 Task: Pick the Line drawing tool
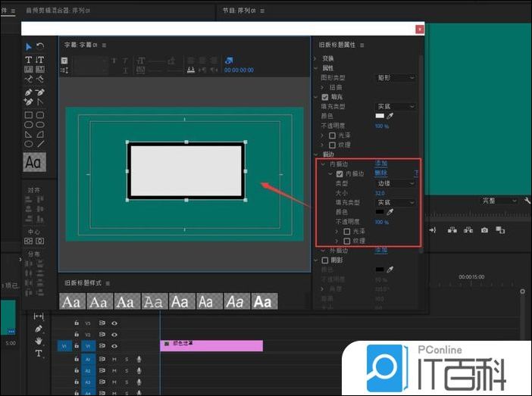[40, 143]
